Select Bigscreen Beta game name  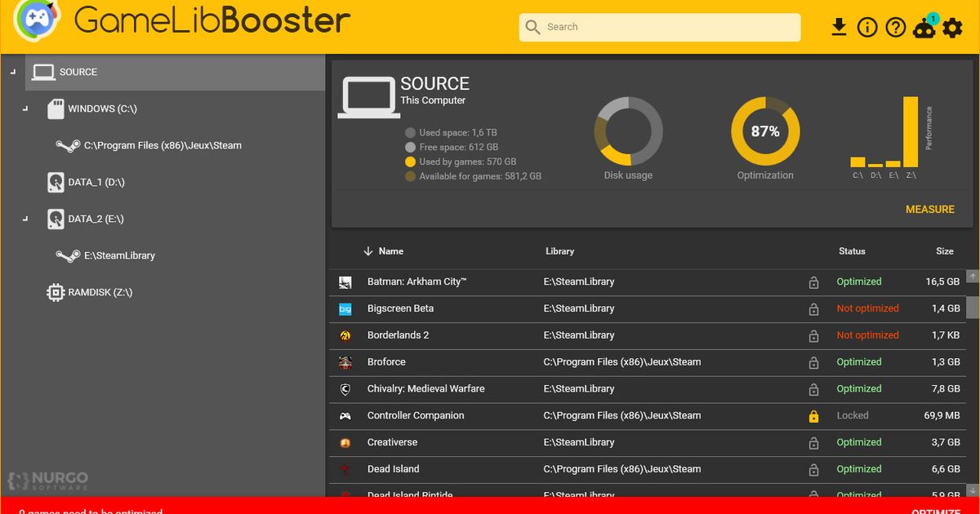(400, 308)
